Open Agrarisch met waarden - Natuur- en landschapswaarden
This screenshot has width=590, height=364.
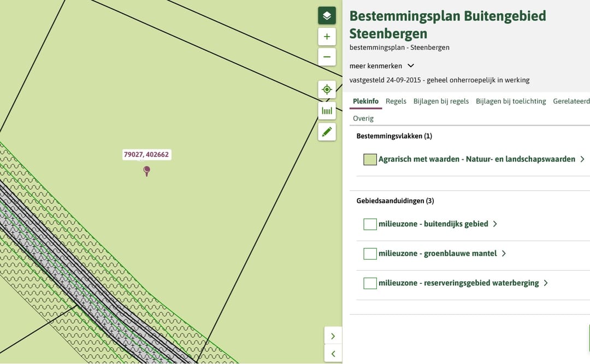(476, 159)
